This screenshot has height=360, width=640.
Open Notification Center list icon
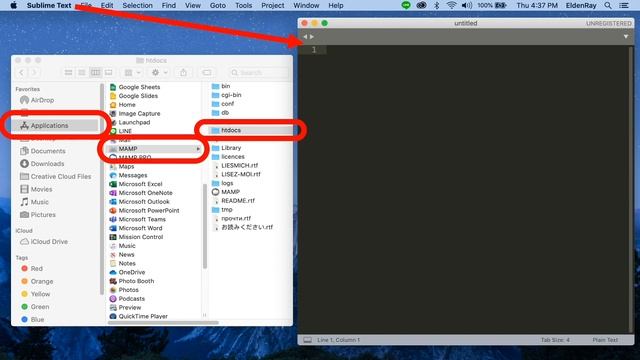624,5
